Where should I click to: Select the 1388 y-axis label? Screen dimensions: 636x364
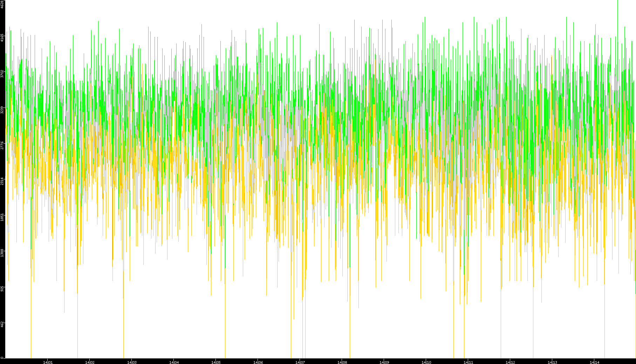(2, 253)
